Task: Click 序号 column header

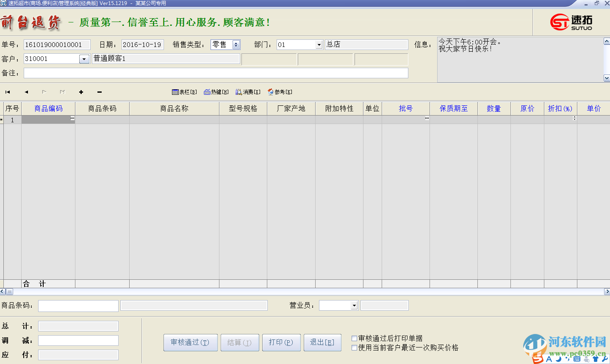Action: [12, 108]
